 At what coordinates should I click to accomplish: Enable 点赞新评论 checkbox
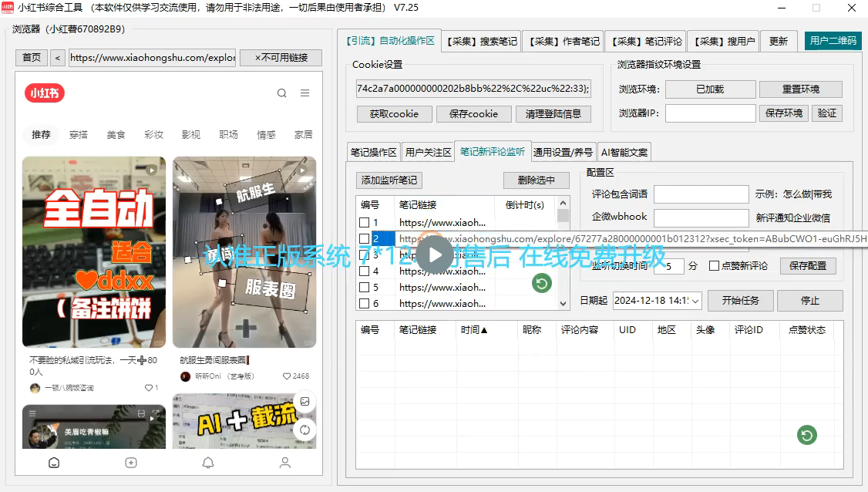[714, 266]
